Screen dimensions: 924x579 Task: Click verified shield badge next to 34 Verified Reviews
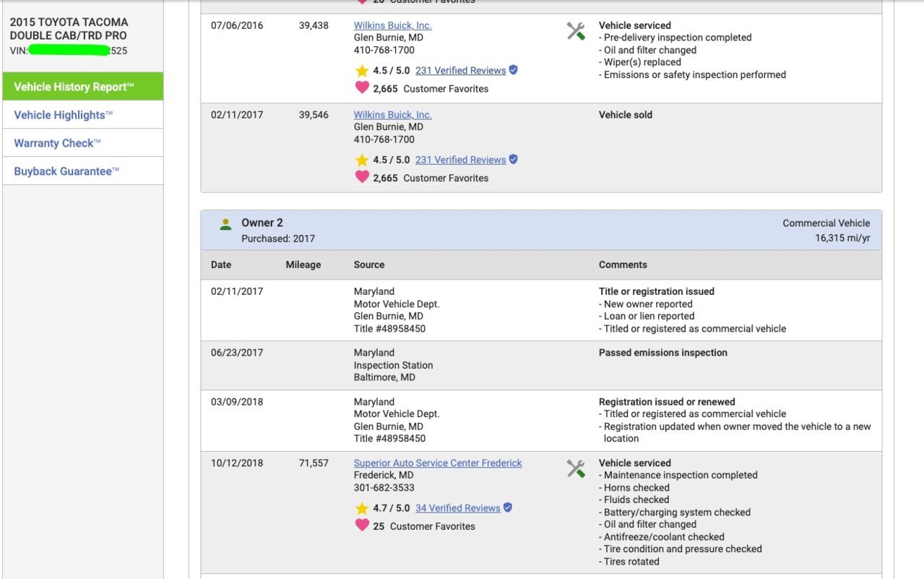coord(508,507)
